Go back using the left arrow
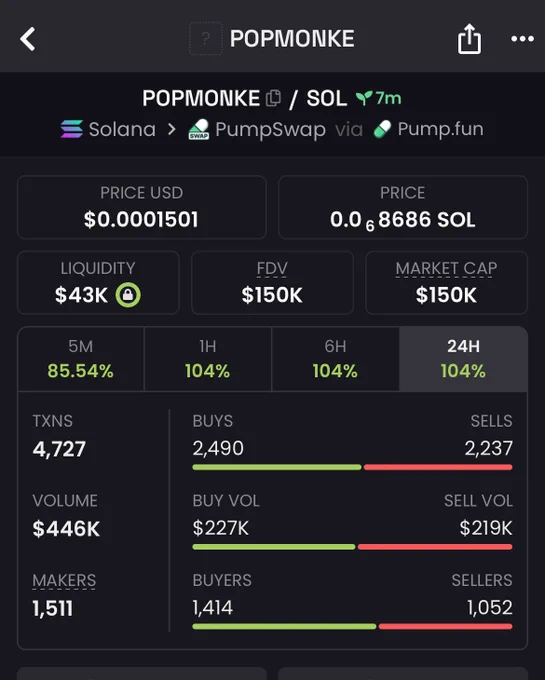 coord(28,39)
